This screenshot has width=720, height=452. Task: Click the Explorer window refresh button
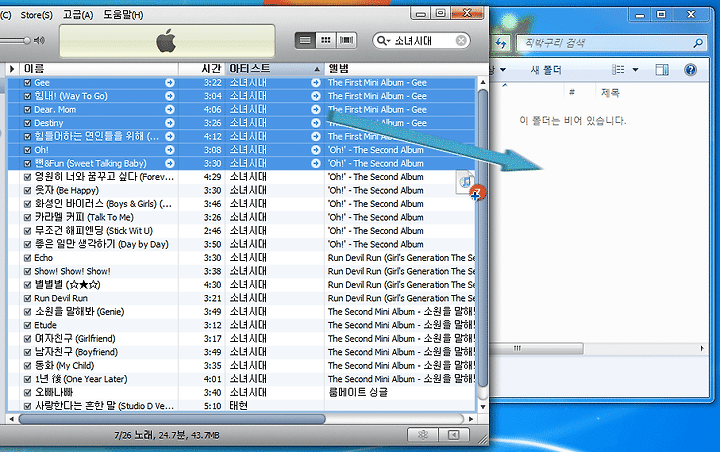click(501, 43)
